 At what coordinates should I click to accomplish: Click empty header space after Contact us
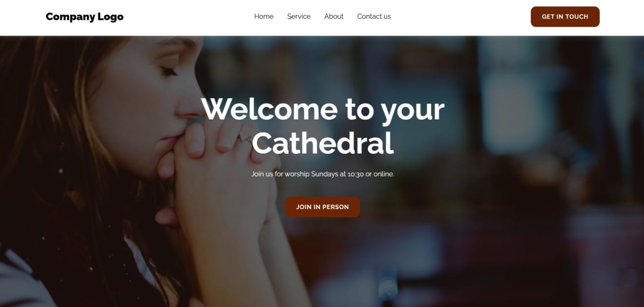click(x=460, y=17)
